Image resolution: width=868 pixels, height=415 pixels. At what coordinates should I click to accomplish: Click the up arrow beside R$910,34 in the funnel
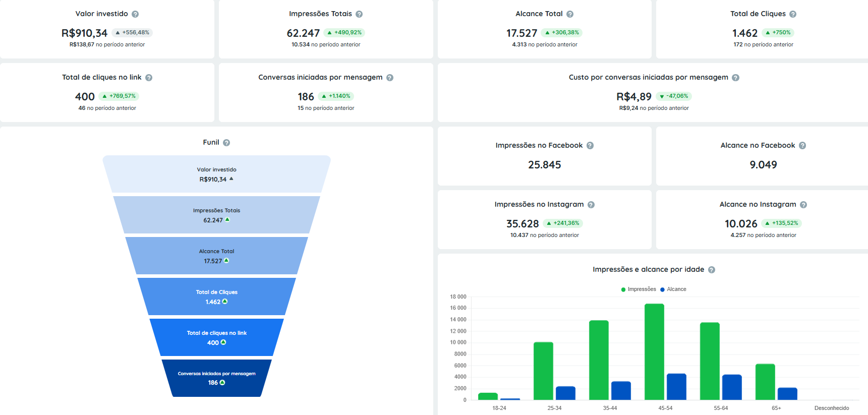click(232, 179)
